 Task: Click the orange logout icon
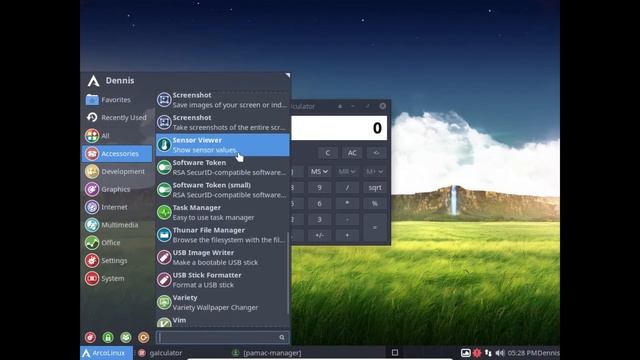coord(143,337)
